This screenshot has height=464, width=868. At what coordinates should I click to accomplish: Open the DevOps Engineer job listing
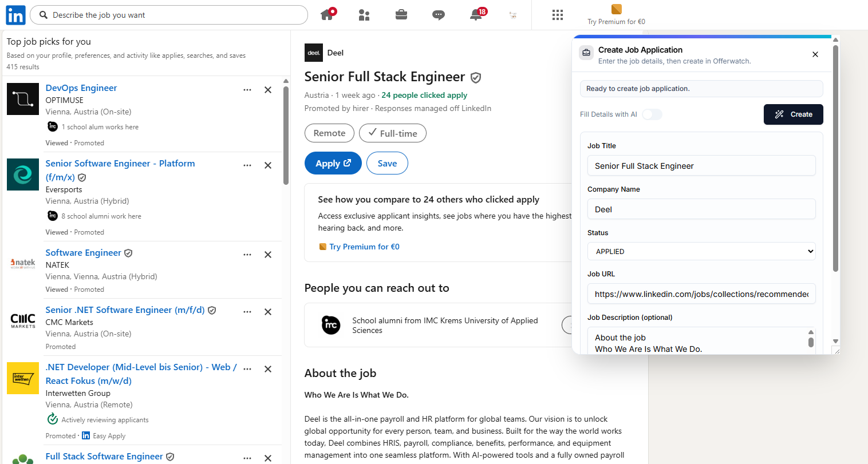pyautogui.click(x=81, y=88)
